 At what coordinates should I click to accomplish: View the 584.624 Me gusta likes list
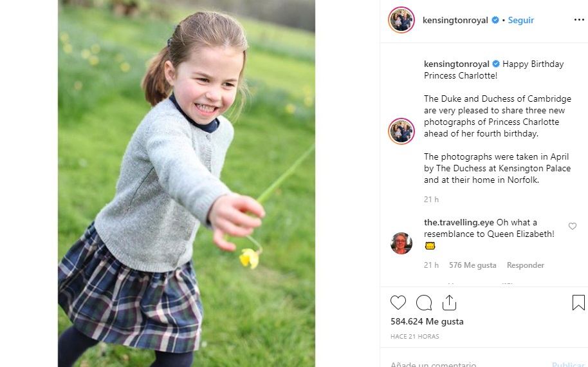coord(427,321)
